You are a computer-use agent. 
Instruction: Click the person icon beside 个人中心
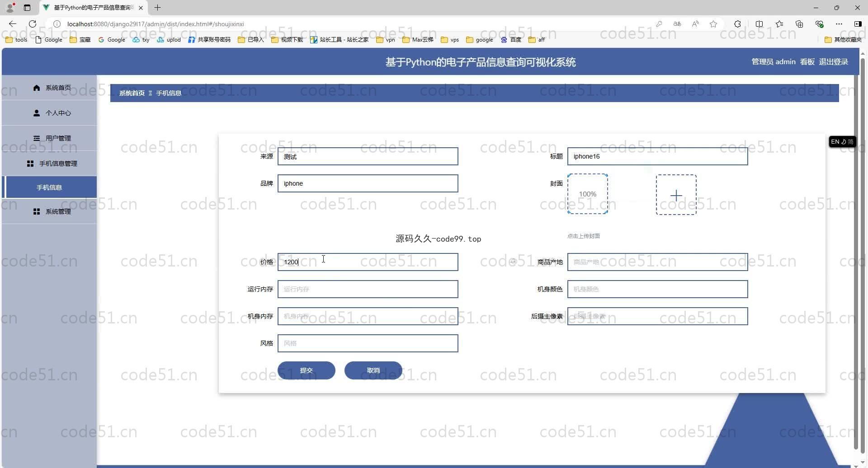pyautogui.click(x=37, y=113)
